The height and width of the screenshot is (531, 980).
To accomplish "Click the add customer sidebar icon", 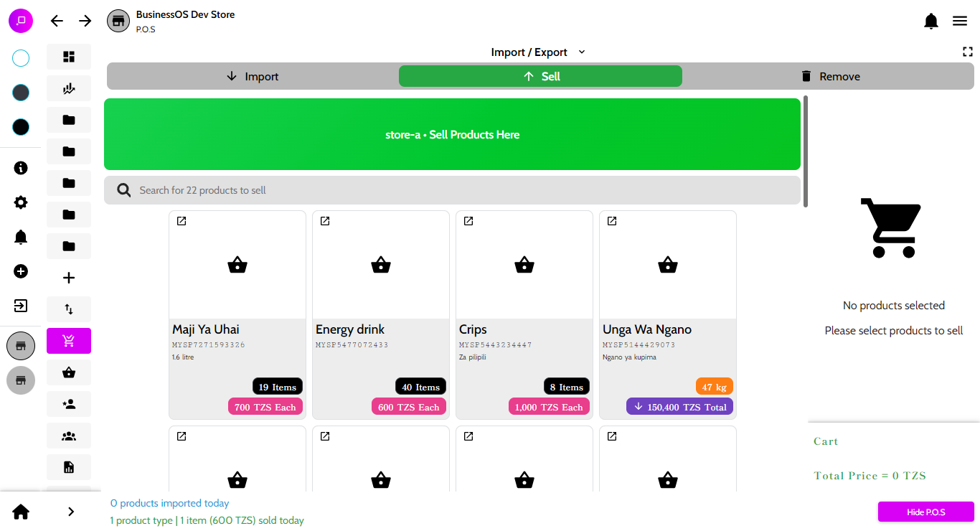I will [69, 404].
